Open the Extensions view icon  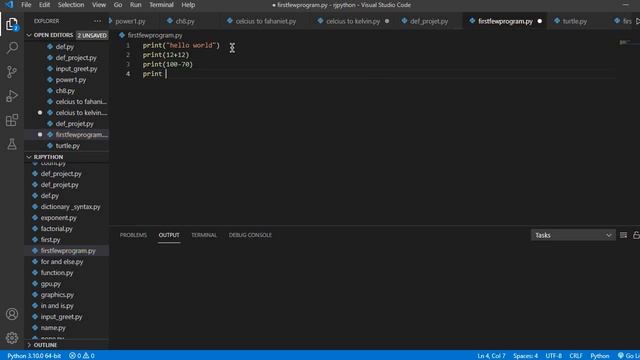pyautogui.click(x=12, y=120)
